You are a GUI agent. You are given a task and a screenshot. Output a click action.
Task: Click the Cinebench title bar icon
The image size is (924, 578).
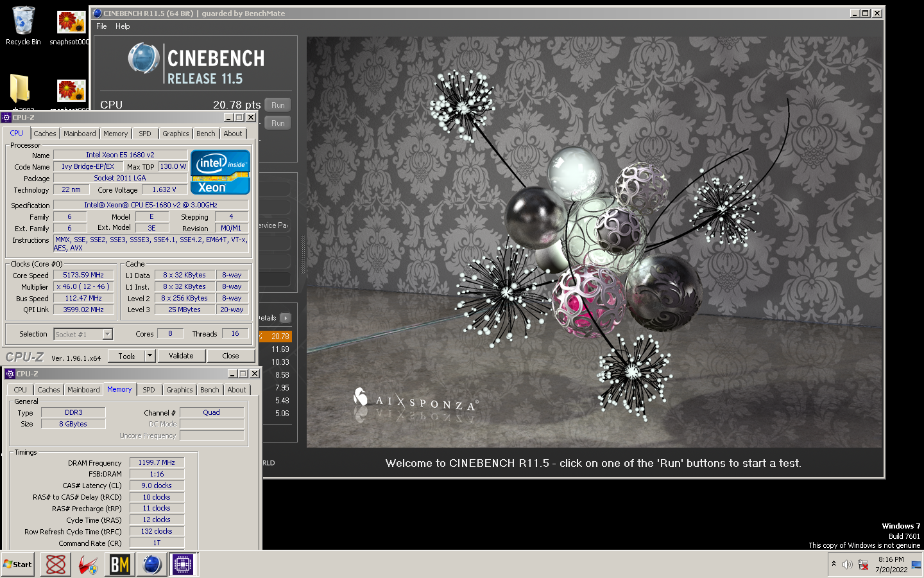click(98, 13)
